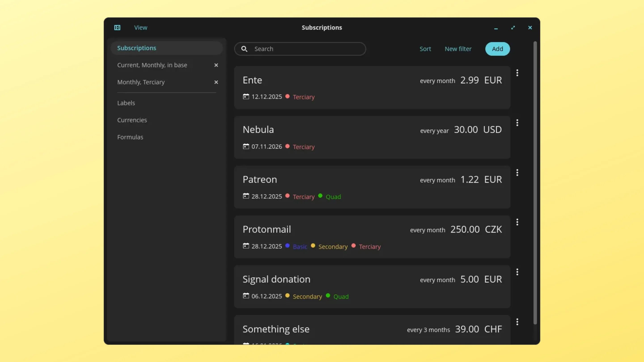Open the three-dot menu for Protonmail

(x=517, y=222)
